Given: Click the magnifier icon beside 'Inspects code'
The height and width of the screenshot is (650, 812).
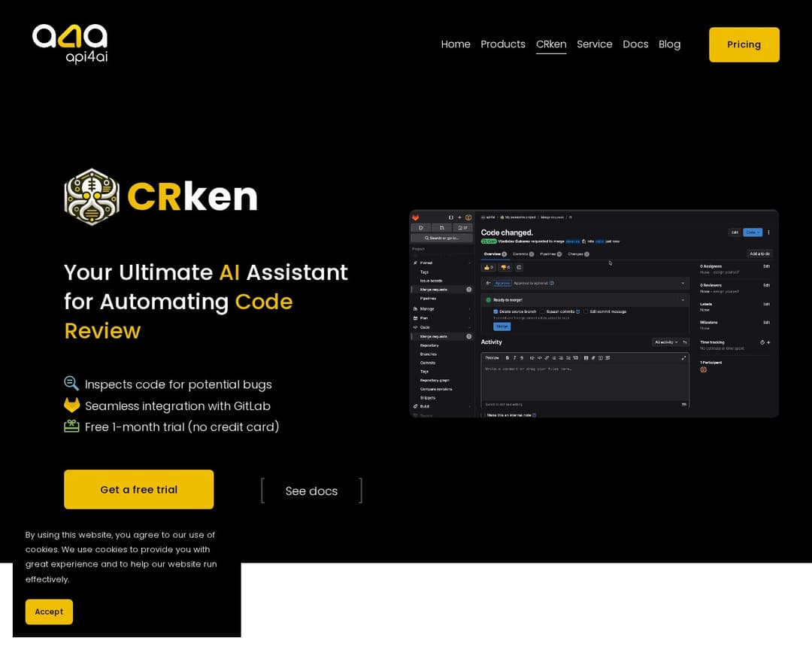Looking at the screenshot, I should tap(71, 384).
